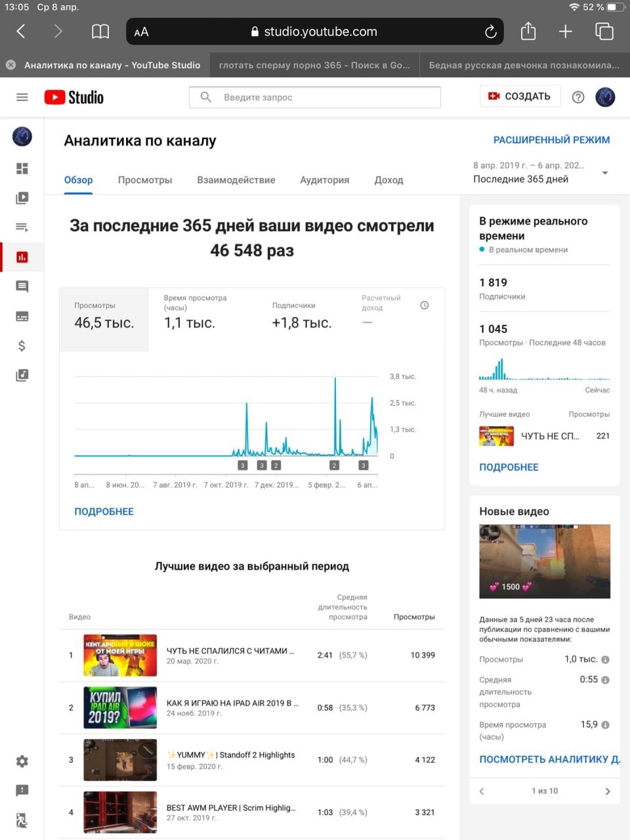
Task: Focus the Введите запрос search field
Action: click(315, 97)
